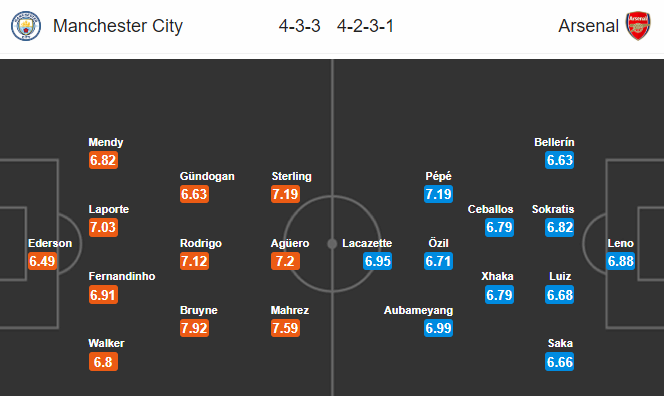This screenshot has width=664, height=396.
Task: Click Ceballos's 6.79 rating badge
Action: point(499,227)
